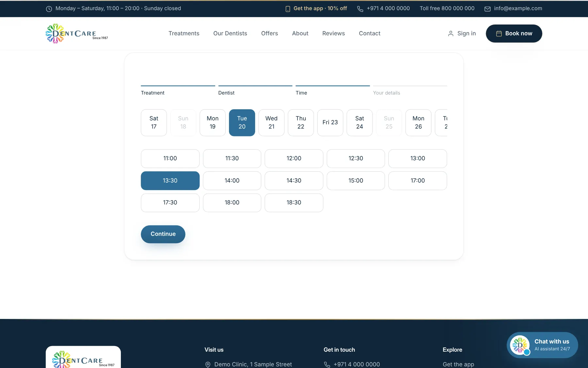Viewport: 588px width, 368px height.
Task: Click the envelope icon next to email
Action: pos(487,9)
